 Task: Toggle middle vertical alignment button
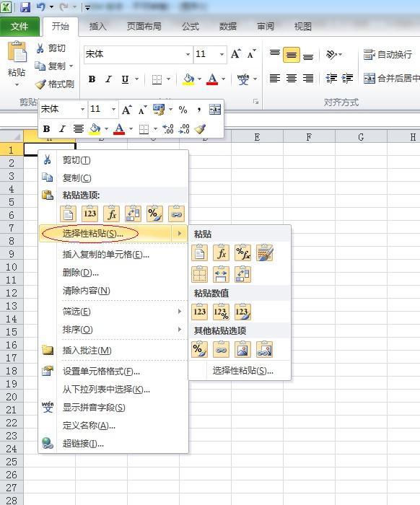[291, 55]
